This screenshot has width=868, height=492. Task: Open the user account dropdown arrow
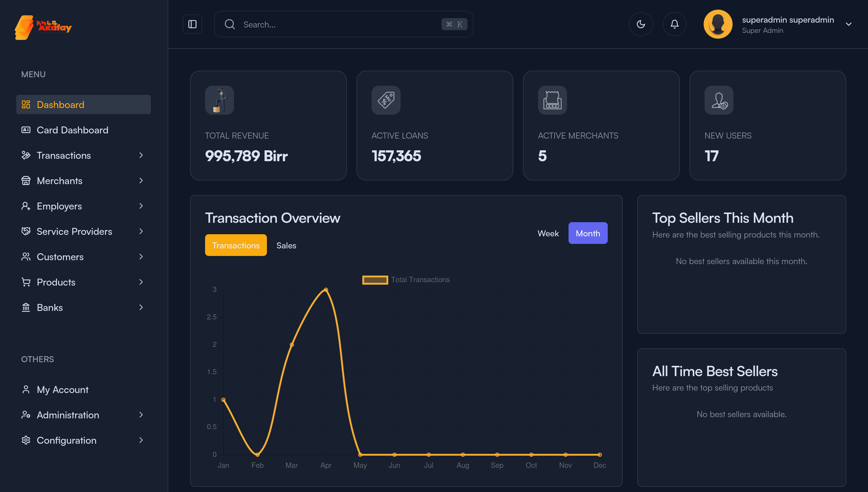[848, 24]
